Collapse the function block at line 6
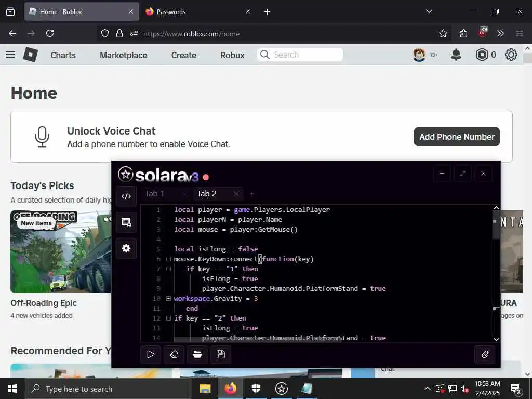532x399 pixels. pyautogui.click(x=168, y=259)
